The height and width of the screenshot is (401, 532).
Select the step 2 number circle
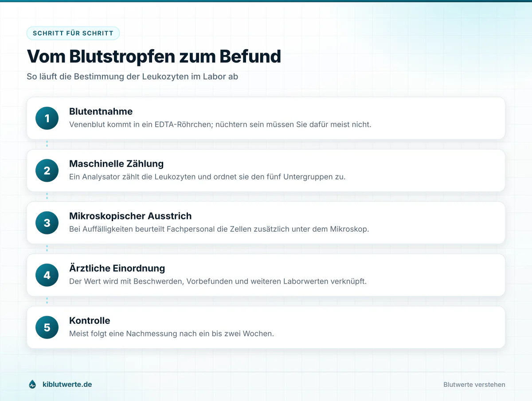click(47, 171)
